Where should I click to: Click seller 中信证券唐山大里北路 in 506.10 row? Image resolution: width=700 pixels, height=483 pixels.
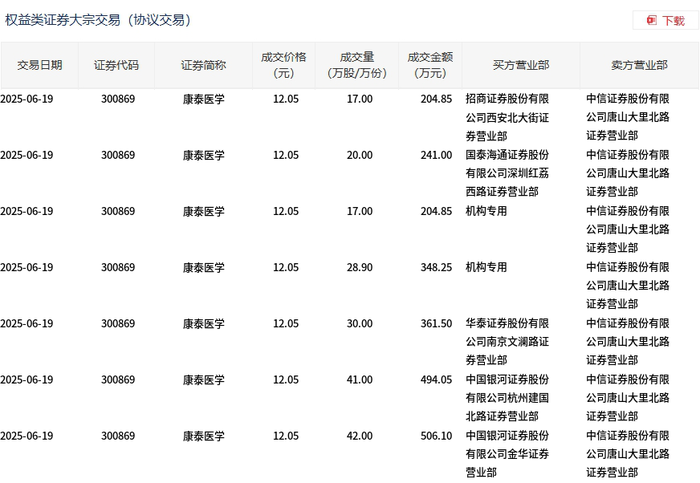coord(628,454)
